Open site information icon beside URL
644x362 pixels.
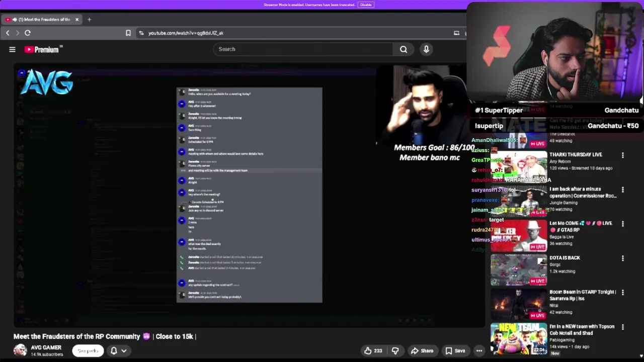pyautogui.click(x=141, y=33)
